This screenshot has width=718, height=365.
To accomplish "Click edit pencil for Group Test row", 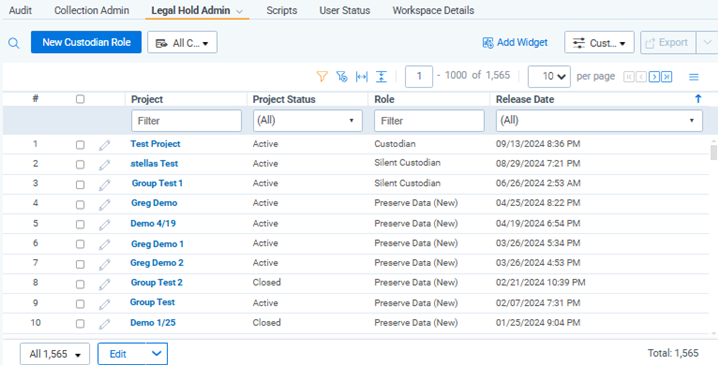I will [x=105, y=304].
